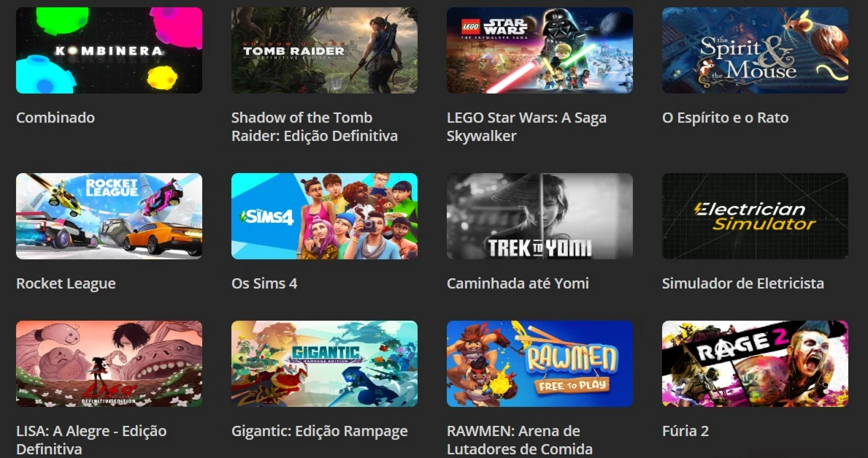
Task: Open the Trek to Yomi thumbnail
Action: (539, 216)
